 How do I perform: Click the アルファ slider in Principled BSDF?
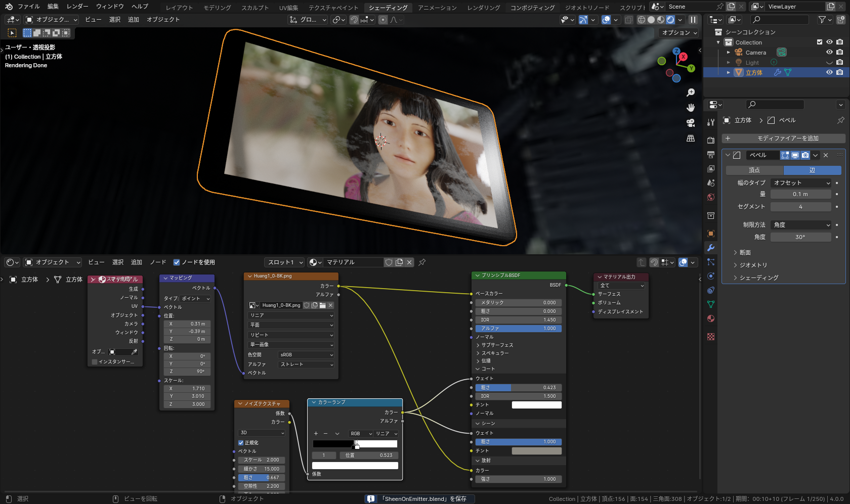coord(518,329)
